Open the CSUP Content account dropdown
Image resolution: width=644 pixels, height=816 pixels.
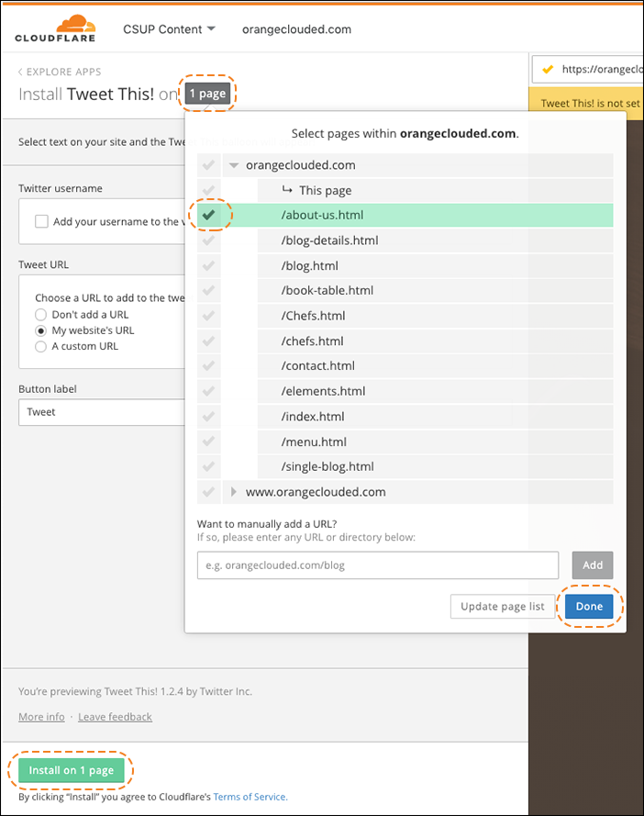[169, 29]
